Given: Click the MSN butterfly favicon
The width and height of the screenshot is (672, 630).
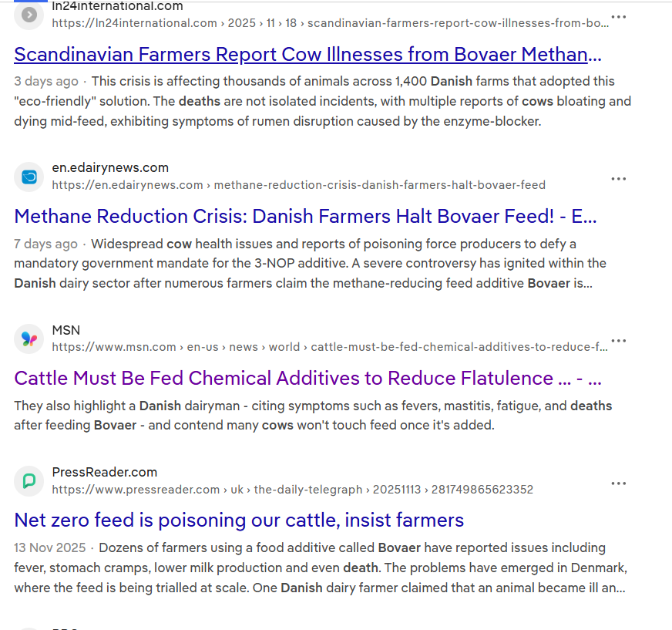Looking at the screenshot, I should (x=29, y=339).
